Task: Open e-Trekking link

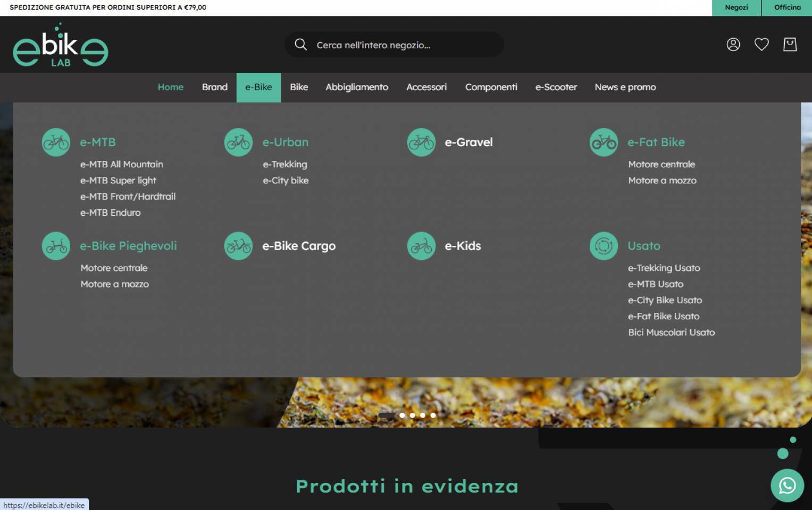Action: 285,165
